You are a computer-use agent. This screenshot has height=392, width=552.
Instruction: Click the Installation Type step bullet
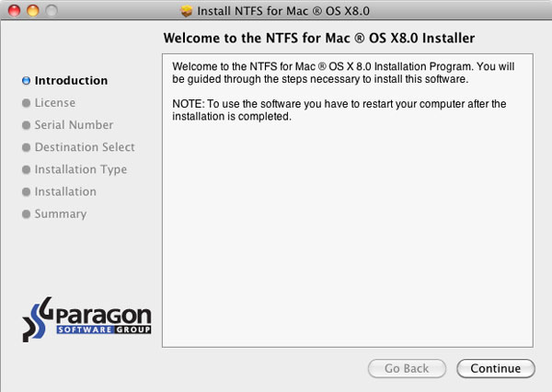click(26, 169)
